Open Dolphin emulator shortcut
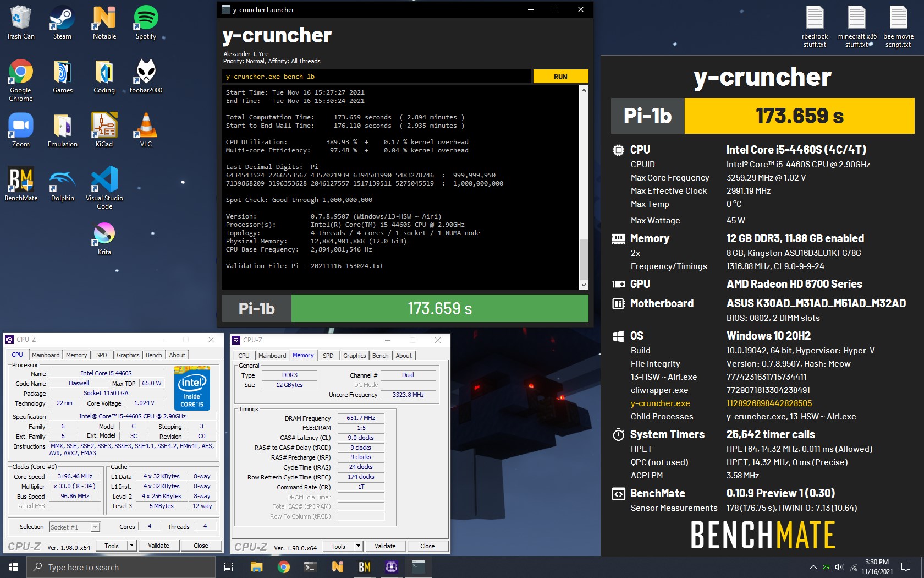 tap(62, 184)
